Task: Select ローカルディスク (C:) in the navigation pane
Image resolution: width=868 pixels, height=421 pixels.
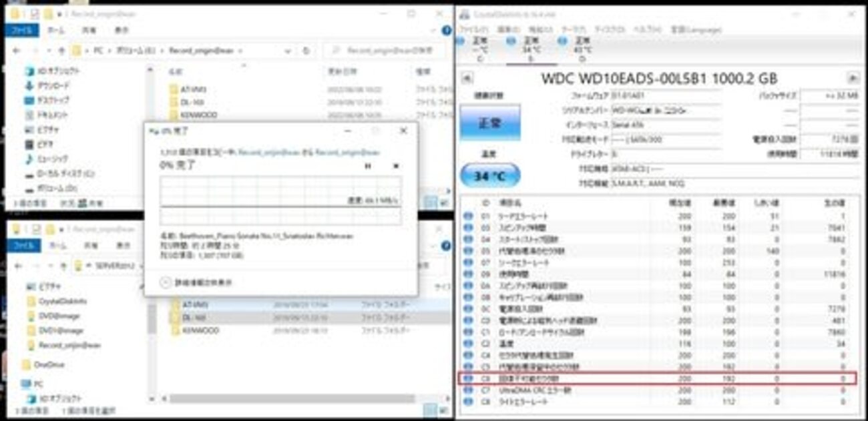Action: click(x=60, y=173)
